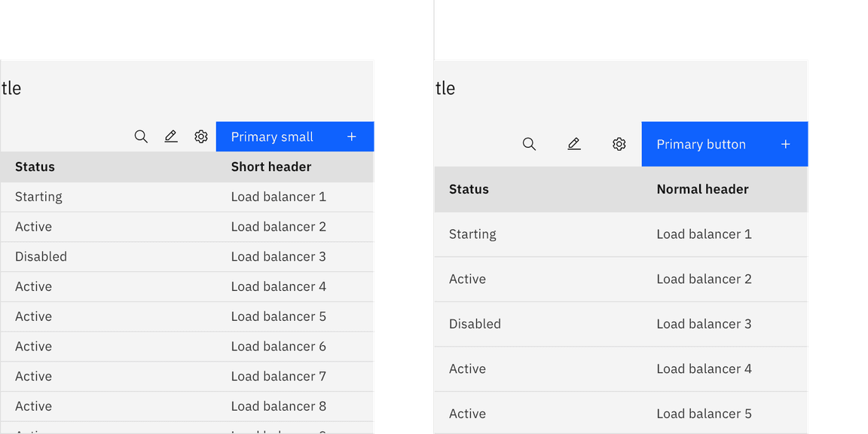Click the pencil edit icon above the normal table
Image resolution: width=868 pixels, height=434 pixels.
coord(574,144)
